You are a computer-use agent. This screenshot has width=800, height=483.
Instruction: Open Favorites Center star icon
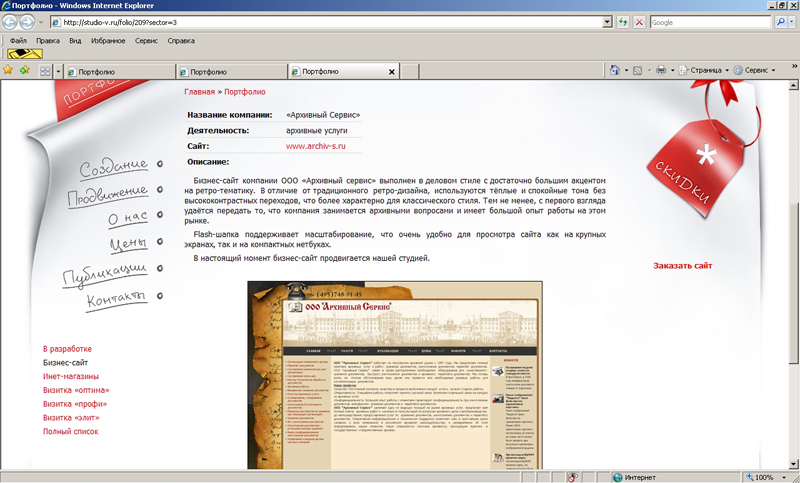[x=8, y=70]
